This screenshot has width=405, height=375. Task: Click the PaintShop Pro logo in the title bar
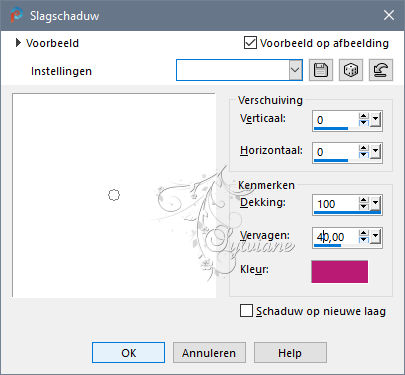pyautogui.click(x=16, y=15)
